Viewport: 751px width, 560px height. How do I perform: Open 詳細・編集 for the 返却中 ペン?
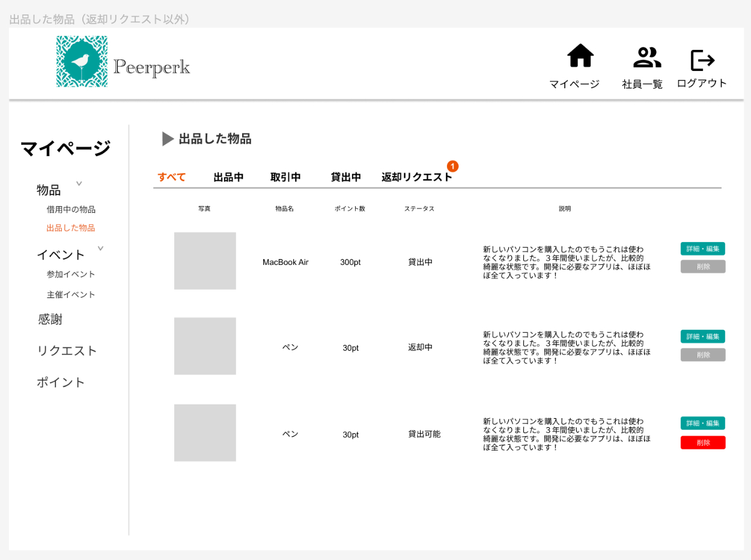(703, 336)
